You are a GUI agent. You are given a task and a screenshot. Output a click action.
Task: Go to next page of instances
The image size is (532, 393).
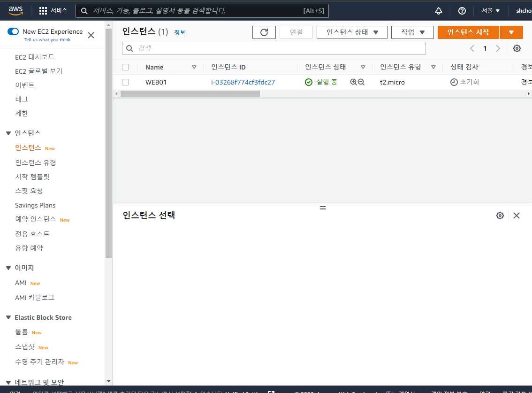(498, 48)
